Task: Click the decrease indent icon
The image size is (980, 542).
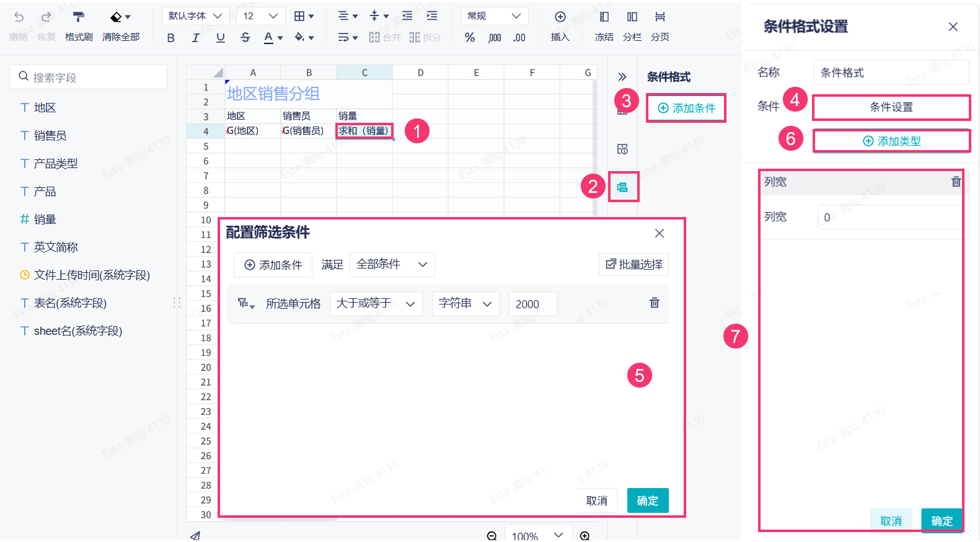Action: 407,16
